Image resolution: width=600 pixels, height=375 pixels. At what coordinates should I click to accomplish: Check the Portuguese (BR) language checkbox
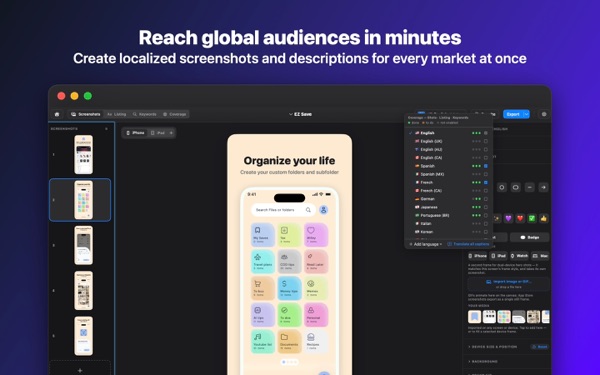click(x=486, y=215)
